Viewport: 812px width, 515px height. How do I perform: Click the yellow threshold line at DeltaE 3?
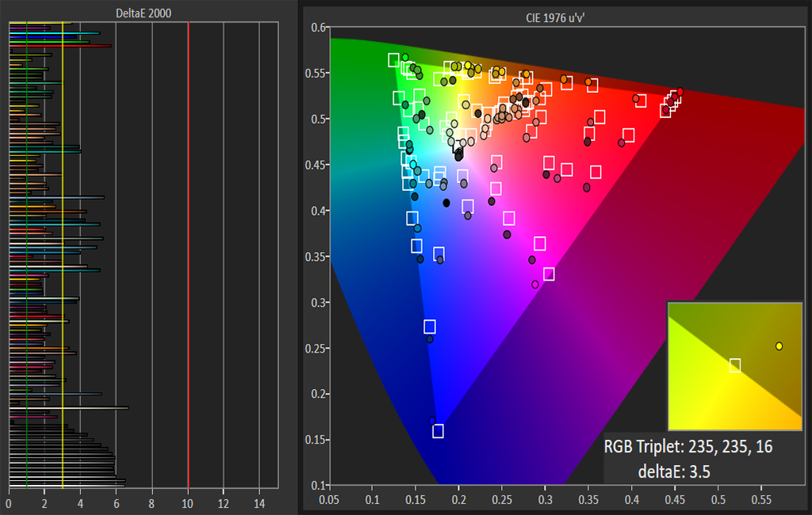pyautogui.click(x=63, y=254)
